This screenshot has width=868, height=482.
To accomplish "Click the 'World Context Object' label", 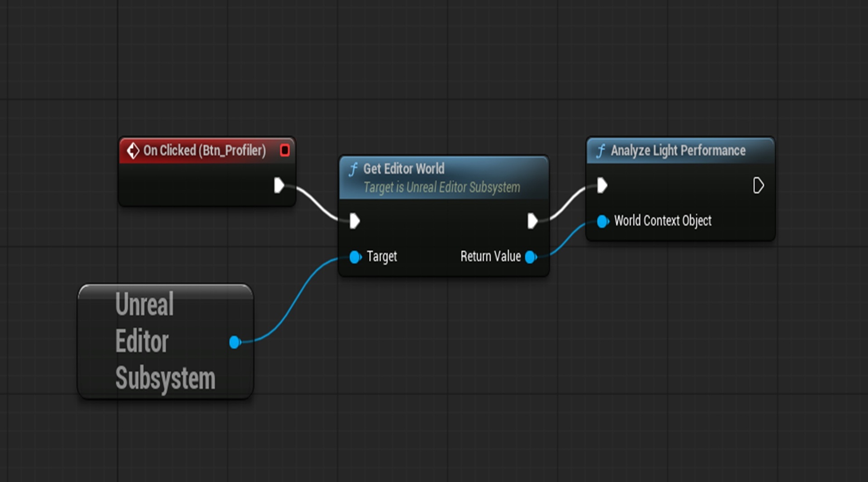I will tap(663, 221).
